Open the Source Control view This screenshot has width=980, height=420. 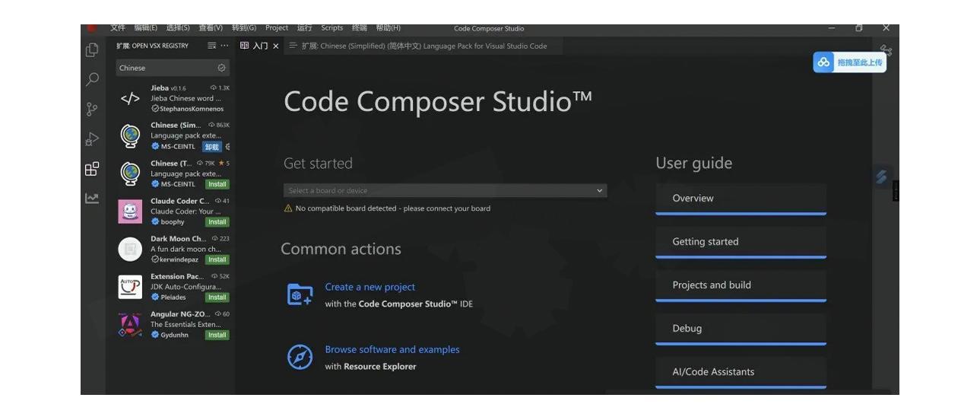(92, 109)
